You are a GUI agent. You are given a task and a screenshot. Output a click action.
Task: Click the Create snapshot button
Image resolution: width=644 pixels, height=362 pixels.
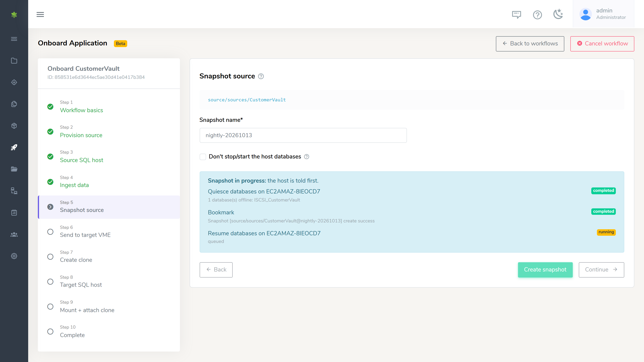(x=545, y=269)
